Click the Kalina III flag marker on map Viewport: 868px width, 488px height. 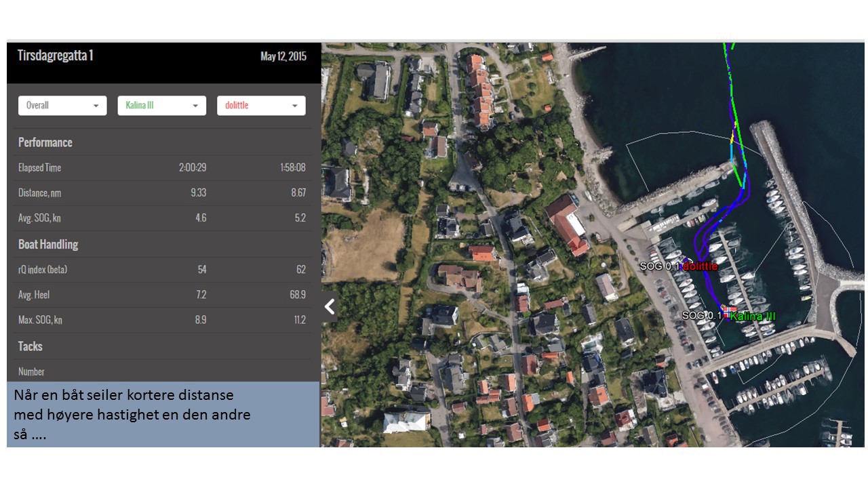click(x=728, y=310)
